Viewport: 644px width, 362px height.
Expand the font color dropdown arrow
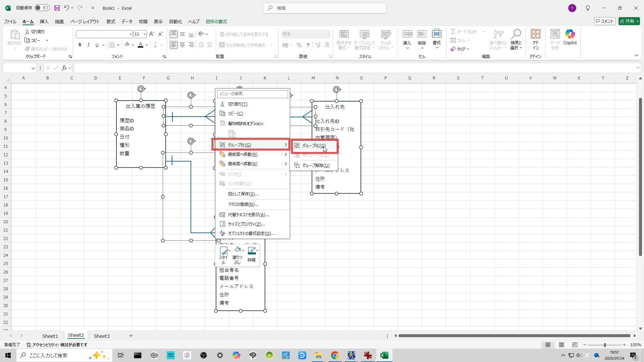point(147,45)
